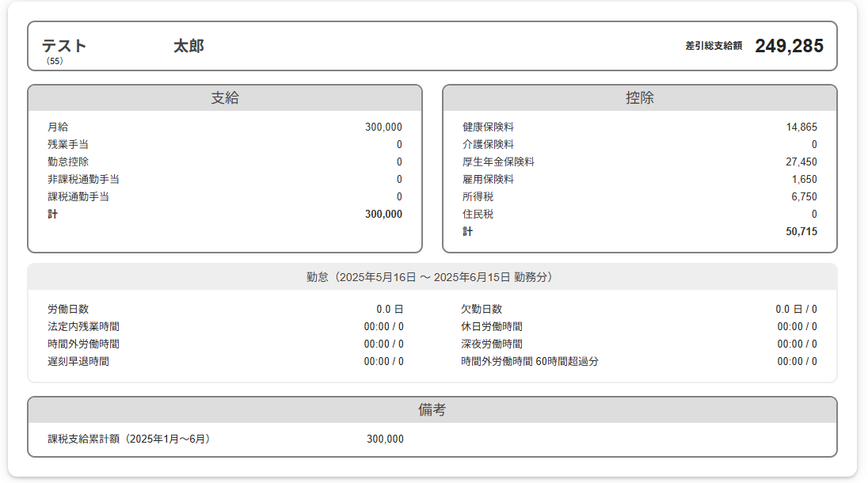Click the deduction total 50,715

(x=801, y=232)
